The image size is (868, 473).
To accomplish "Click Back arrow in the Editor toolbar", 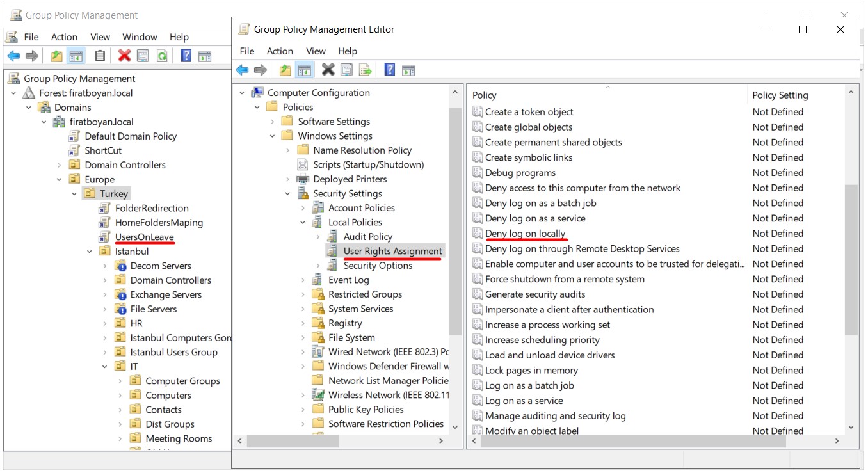I will pyautogui.click(x=242, y=70).
